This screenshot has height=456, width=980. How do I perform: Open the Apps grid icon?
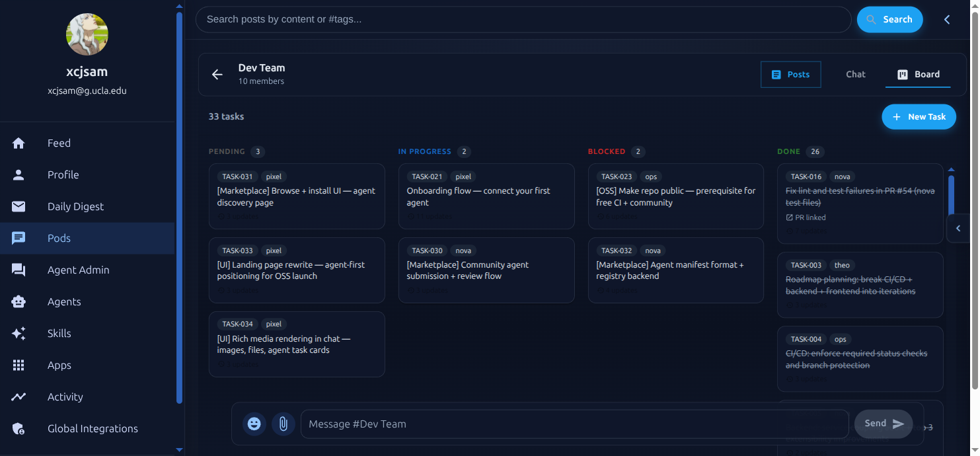(x=19, y=365)
